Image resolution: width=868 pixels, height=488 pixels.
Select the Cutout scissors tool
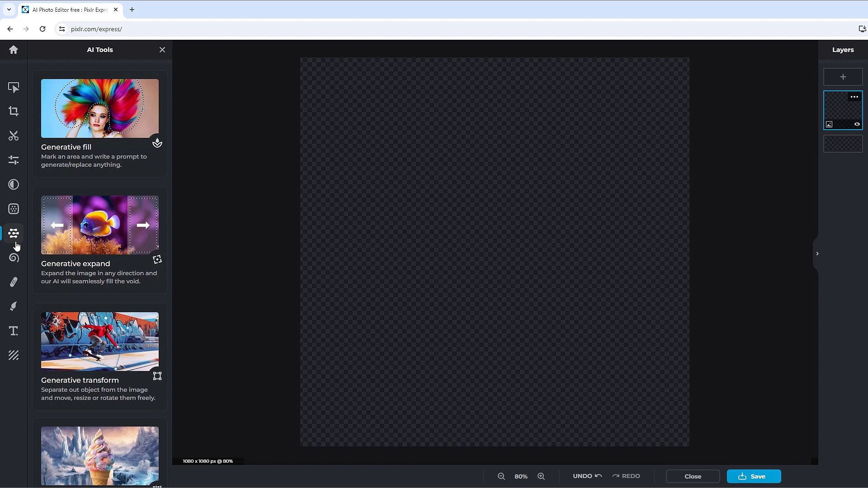pos(14,136)
